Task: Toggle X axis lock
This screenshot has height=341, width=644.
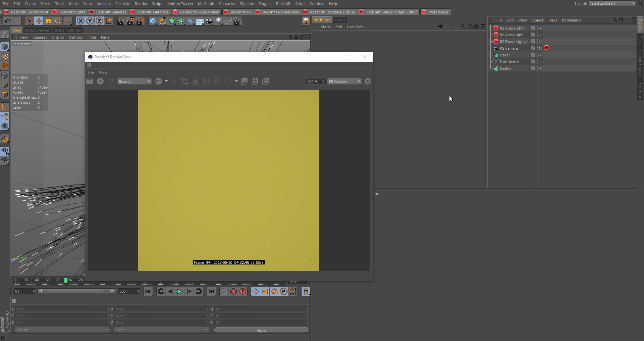Action: pyautogui.click(x=80, y=21)
